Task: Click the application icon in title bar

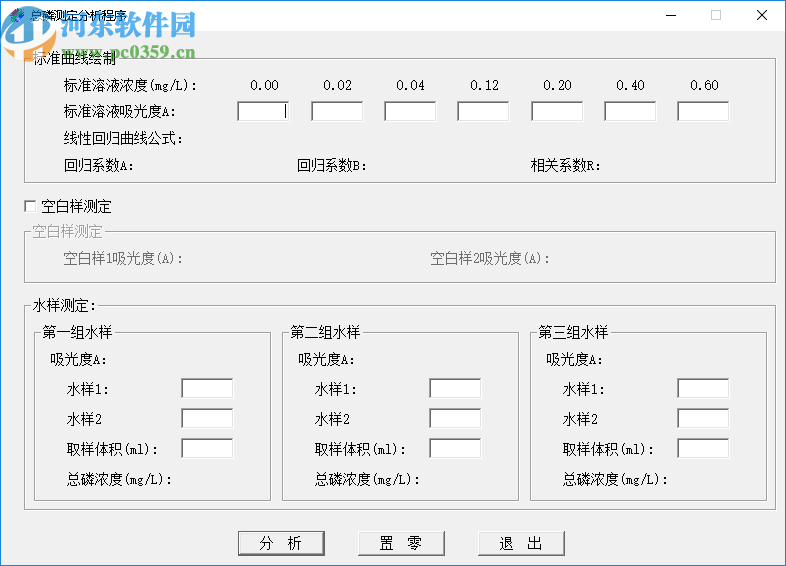Action: point(17,15)
